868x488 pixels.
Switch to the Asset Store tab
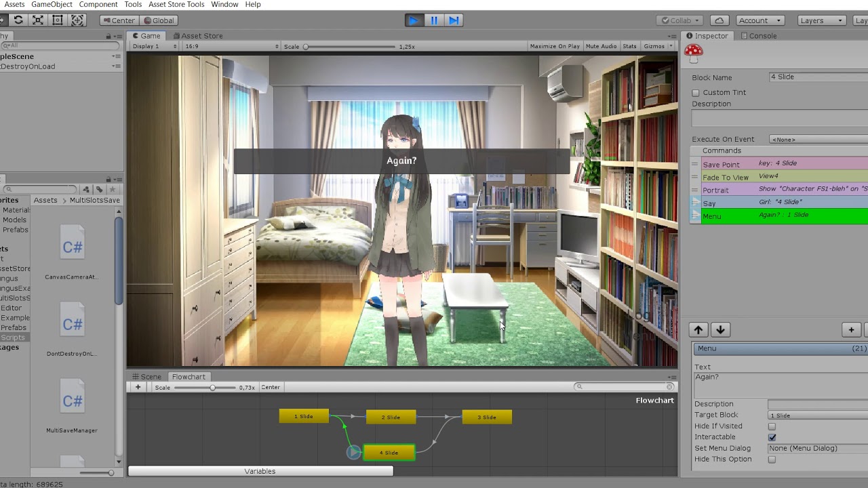[x=198, y=36]
